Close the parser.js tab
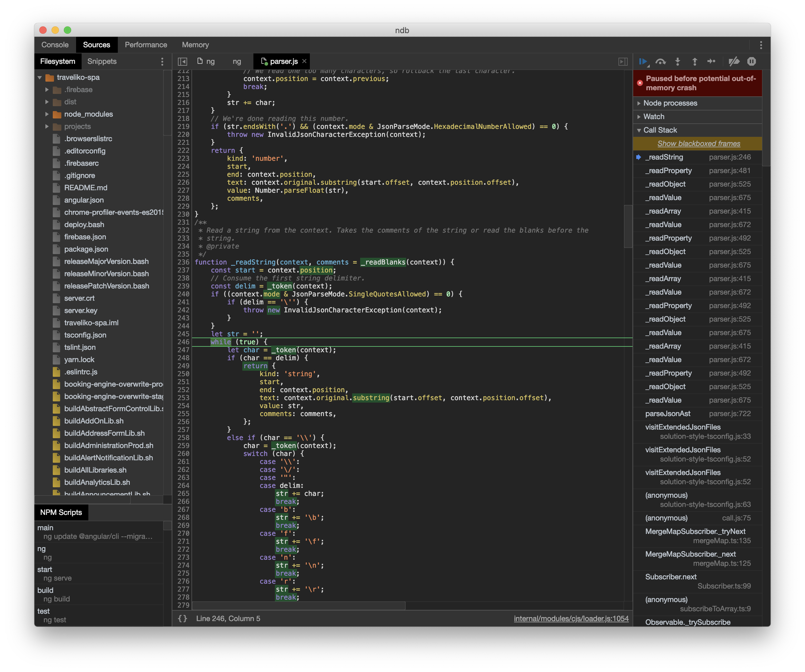 click(x=304, y=61)
